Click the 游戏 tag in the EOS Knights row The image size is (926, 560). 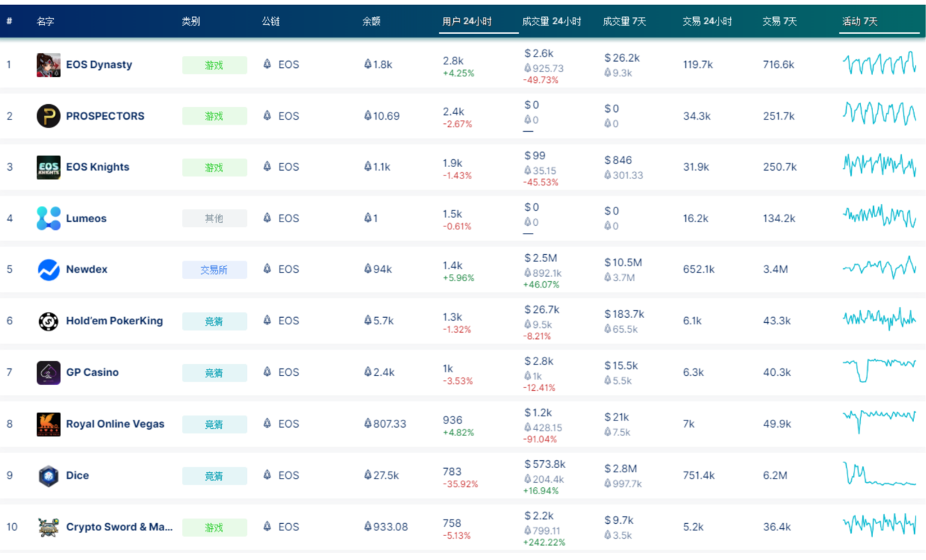tap(215, 168)
